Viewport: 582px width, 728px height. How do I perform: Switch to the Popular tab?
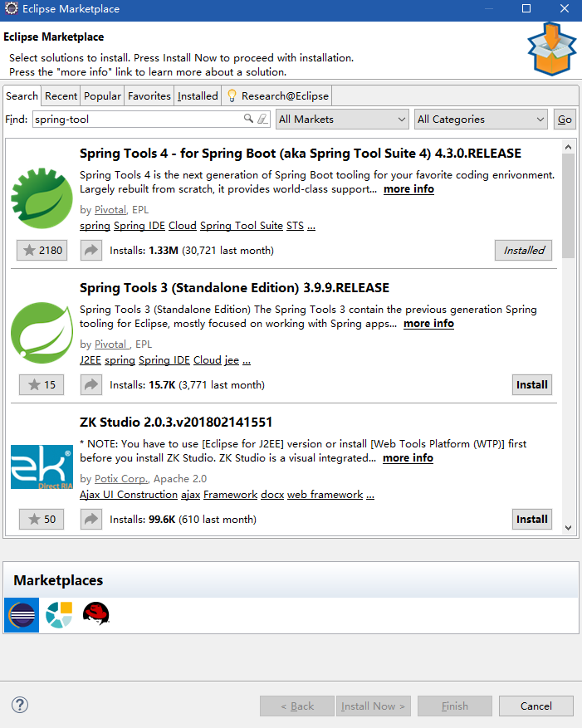tap(102, 95)
